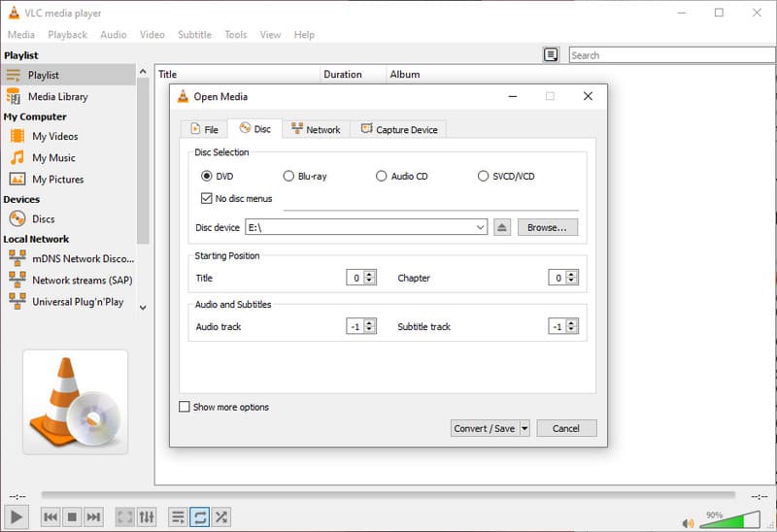Expand the Disc device dropdown
This screenshot has width=777, height=532.
click(x=481, y=227)
